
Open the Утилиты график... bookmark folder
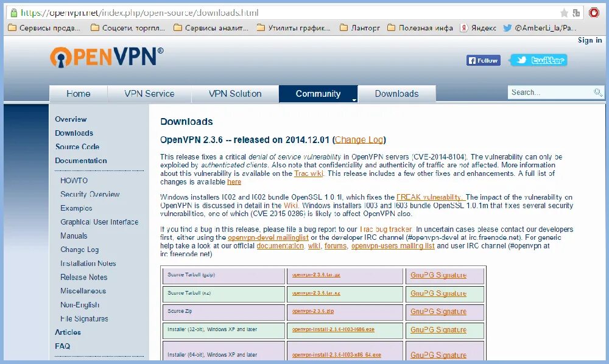[294, 28]
